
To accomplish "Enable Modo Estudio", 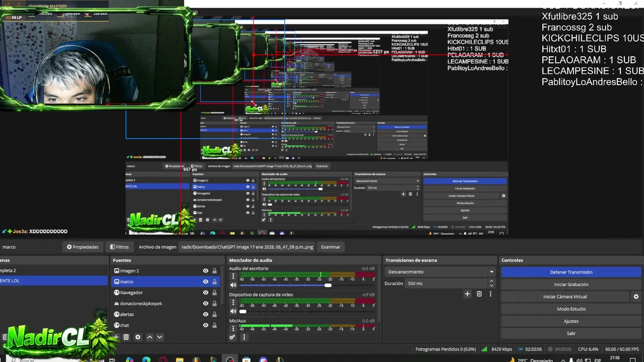I will click(571, 309).
